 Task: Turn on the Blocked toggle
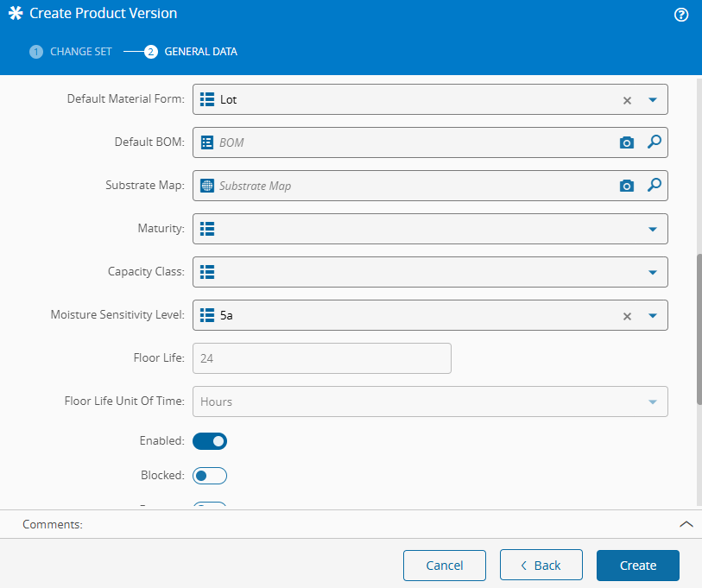pos(210,476)
